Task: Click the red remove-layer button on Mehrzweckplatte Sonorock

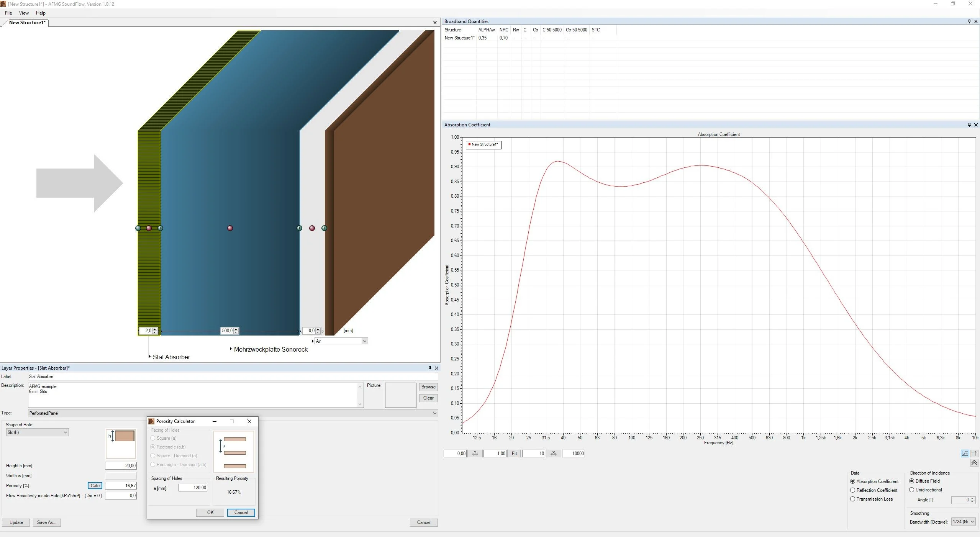Action: tap(230, 228)
